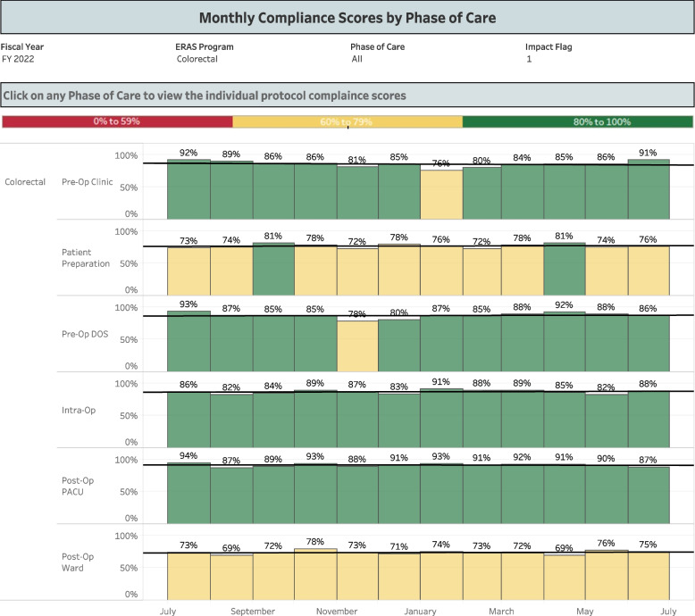The height and width of the screenshot is (616, 695).
Task: Click the red 0% to 59% legend segment
Action: click(117, 121)
